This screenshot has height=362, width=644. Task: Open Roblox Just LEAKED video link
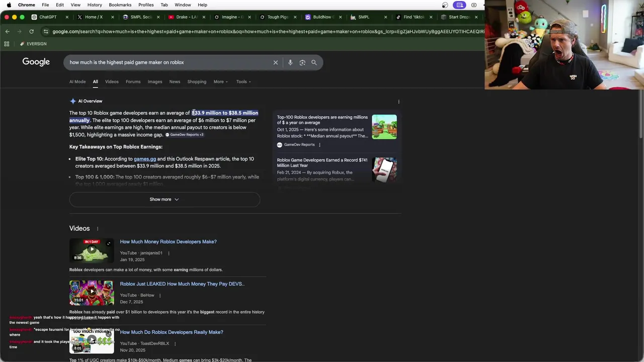[x=182, y=284]
